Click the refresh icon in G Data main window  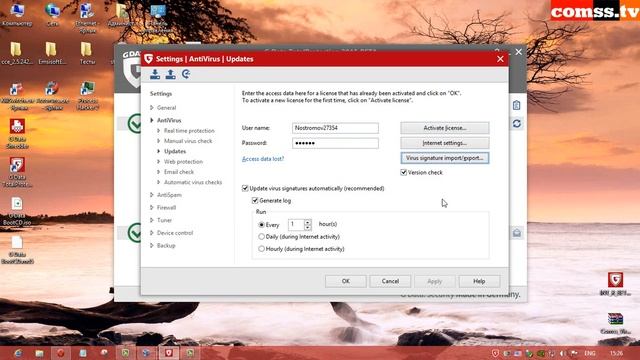516,123
